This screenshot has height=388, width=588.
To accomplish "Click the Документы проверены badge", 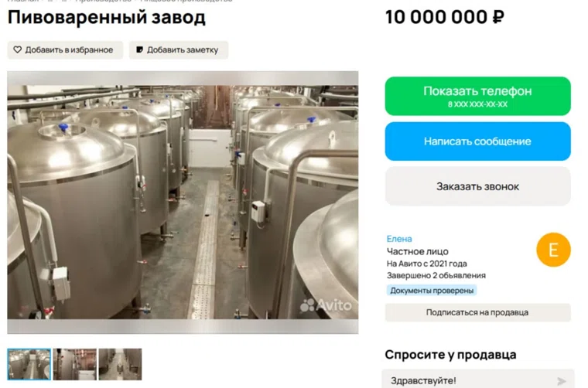I will click(432, 291).
